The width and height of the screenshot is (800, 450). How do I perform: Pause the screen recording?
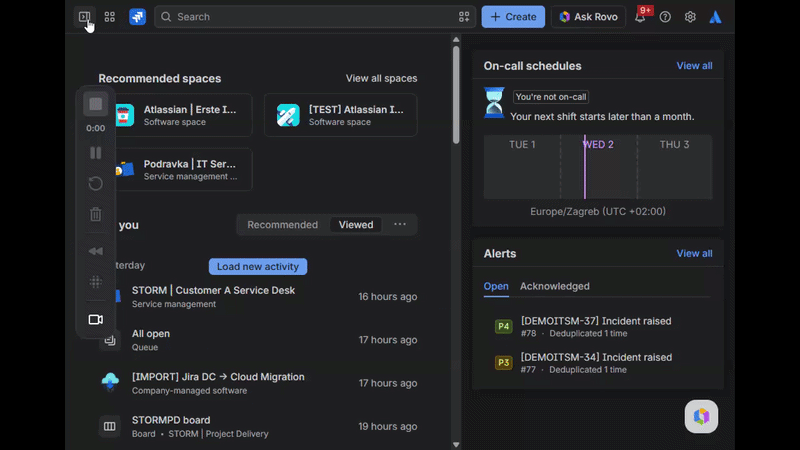click(x=95, y=153)
